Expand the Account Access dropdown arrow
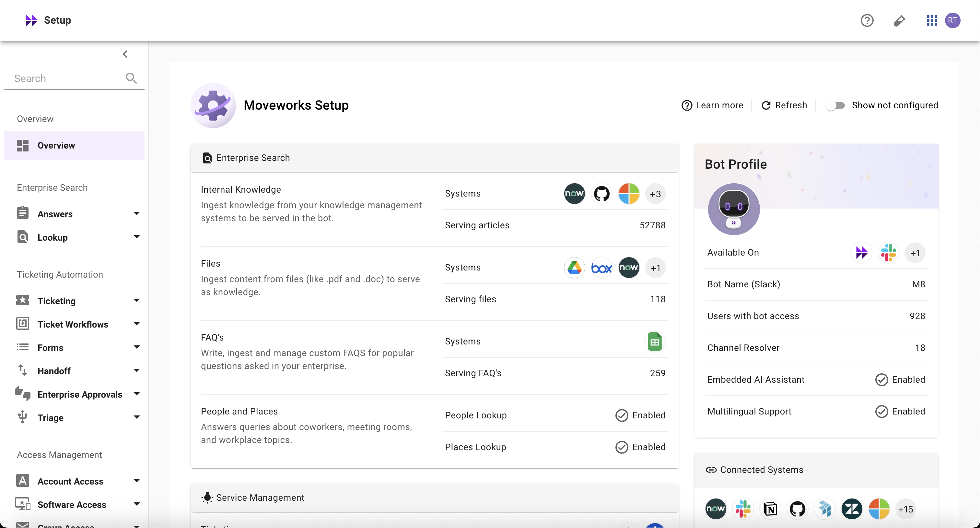The image size is (980, 528). coord(136,481)
